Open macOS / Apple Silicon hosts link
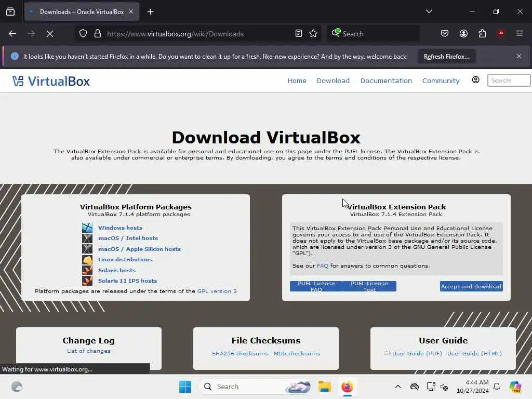Viewport: 532px width, 399px height. pyautogui.click(x=139, y=249)
